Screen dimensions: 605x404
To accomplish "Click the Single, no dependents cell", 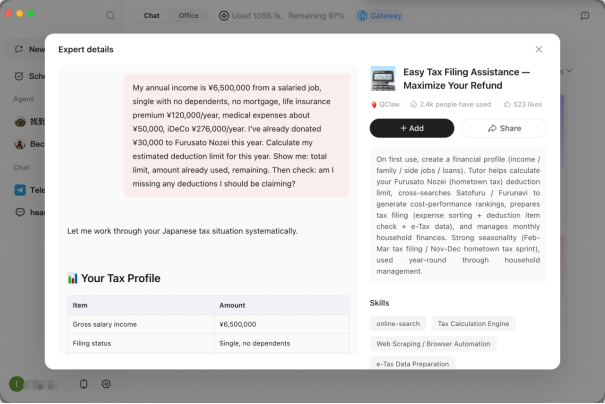I will tap(282, 343).
